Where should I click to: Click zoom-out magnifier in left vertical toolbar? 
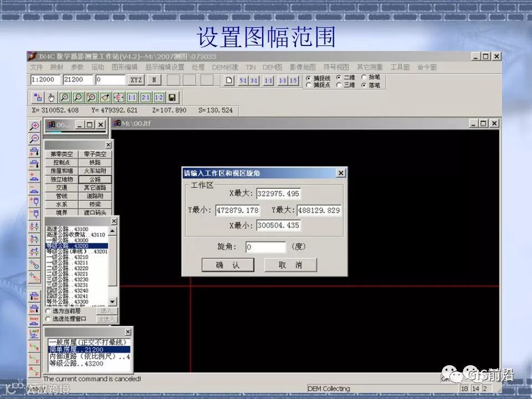click(x=34, y=139)
